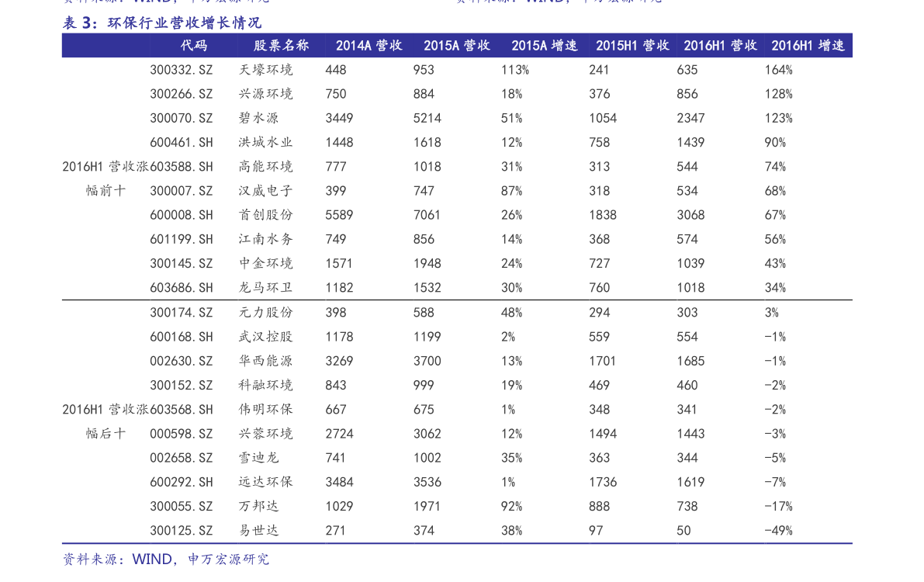Select stock name 华西能源
This screenshot has width=924, height=582.
[x=266, y=361]
